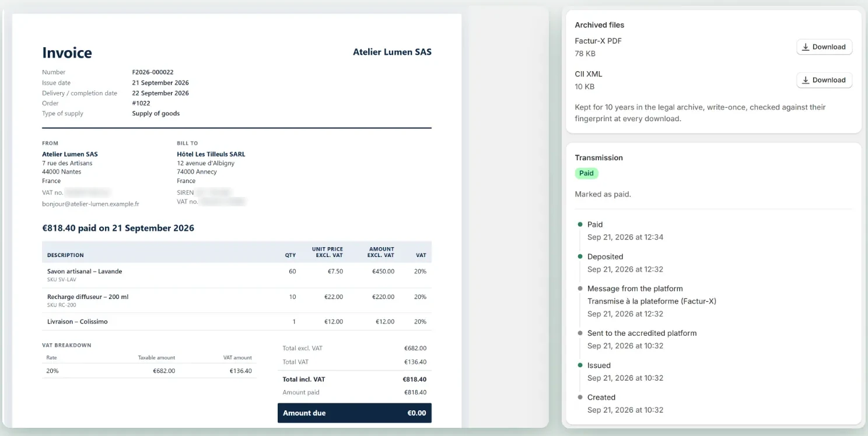Click the €220.00 amount cell
Image resolution: width=868 pixels, height=436 pixels.
384,297
